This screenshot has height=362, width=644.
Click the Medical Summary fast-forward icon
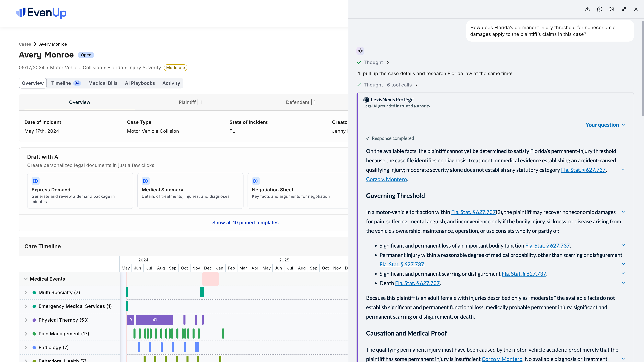(146, 181)
